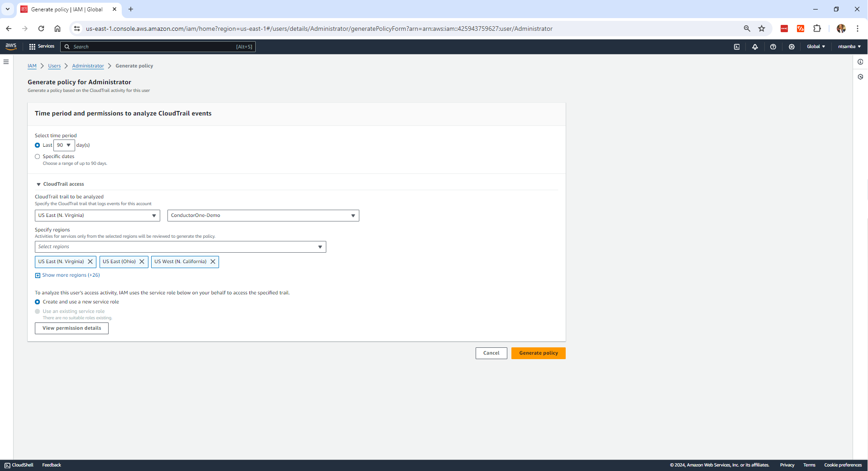Open the help question-mark icon
This screenshot has height=471, width=868.
tap(773, 47)
